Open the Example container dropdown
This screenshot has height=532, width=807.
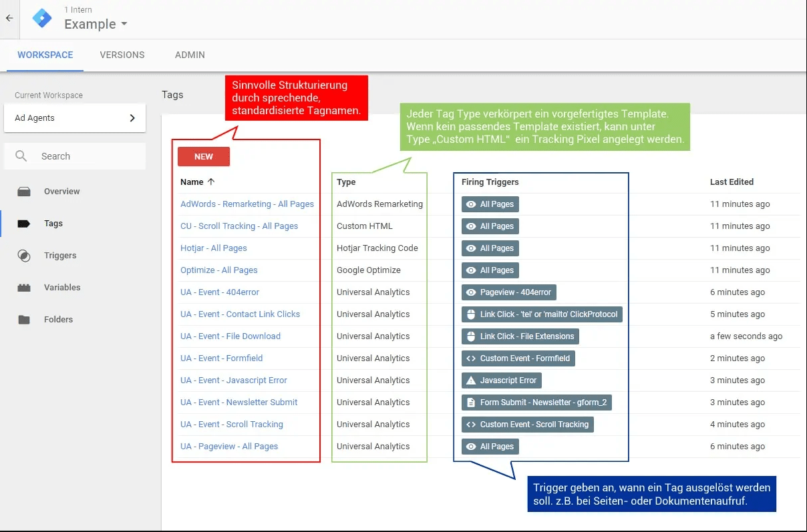(96, 24)
